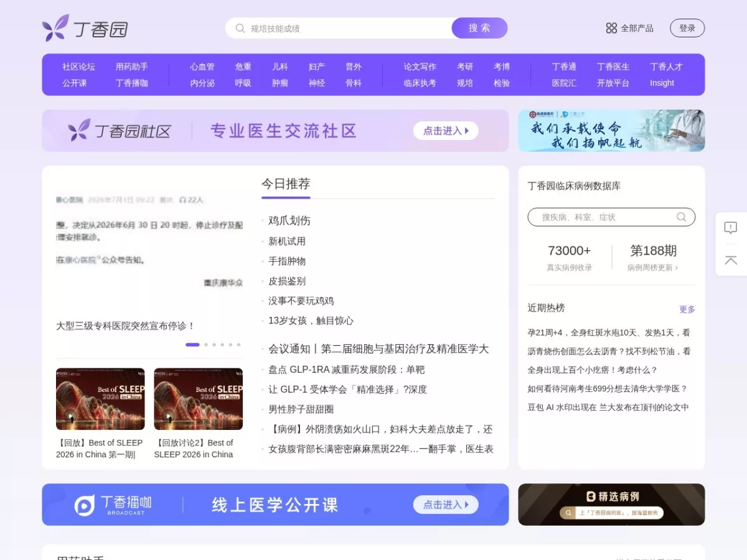Open 盘点 GLP-1RA 减重药发展阶段 article

tap(347, 370)
